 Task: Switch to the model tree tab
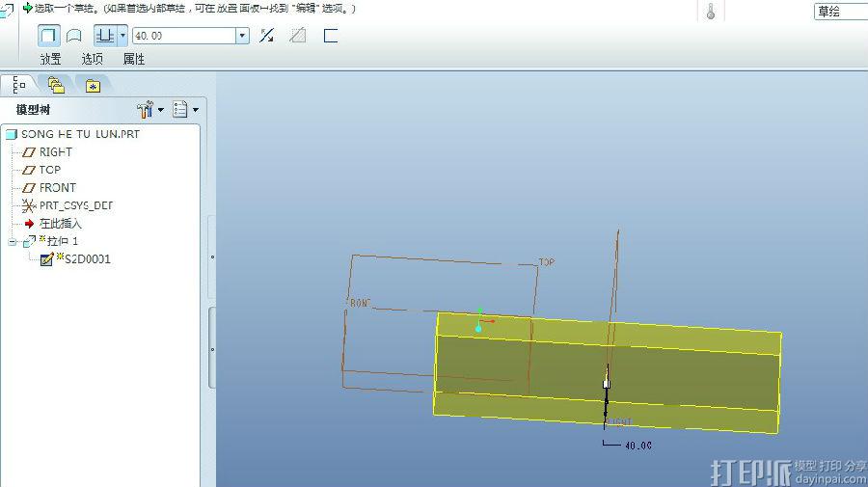pos(19,85)
